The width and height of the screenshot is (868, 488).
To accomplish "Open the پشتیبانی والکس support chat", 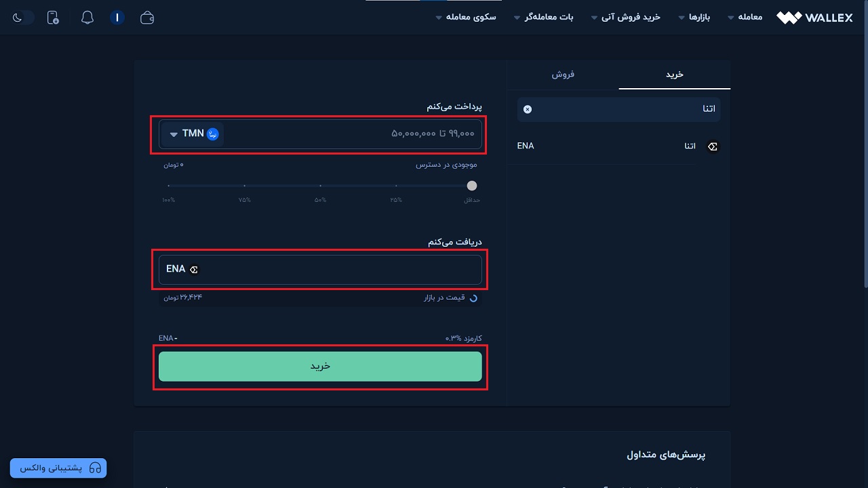I will [58, 468].
